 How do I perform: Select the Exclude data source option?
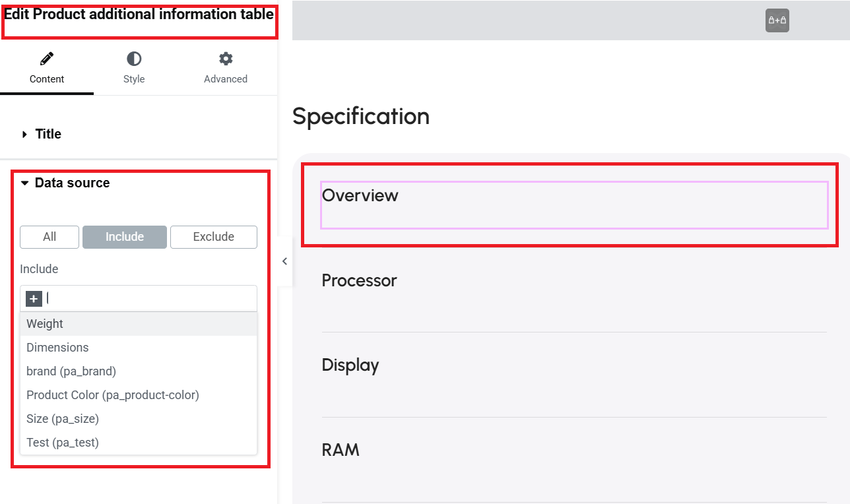tap(214, 237)
